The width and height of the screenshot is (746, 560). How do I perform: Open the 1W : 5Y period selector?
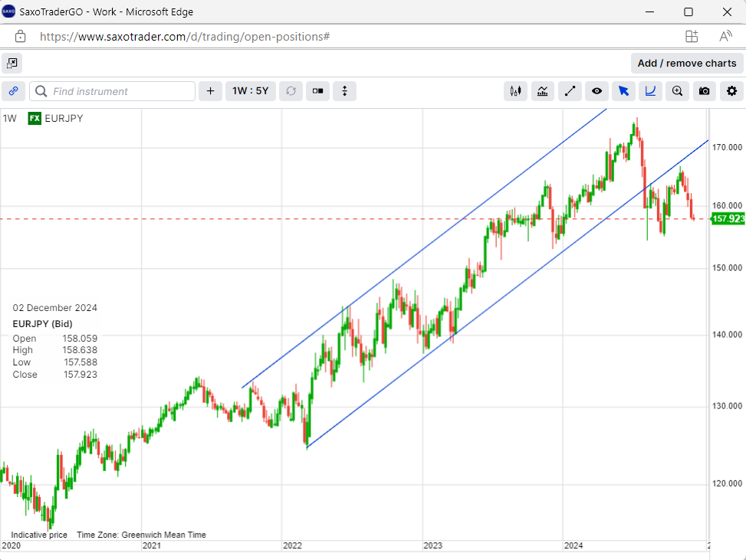tap(250, 91)
